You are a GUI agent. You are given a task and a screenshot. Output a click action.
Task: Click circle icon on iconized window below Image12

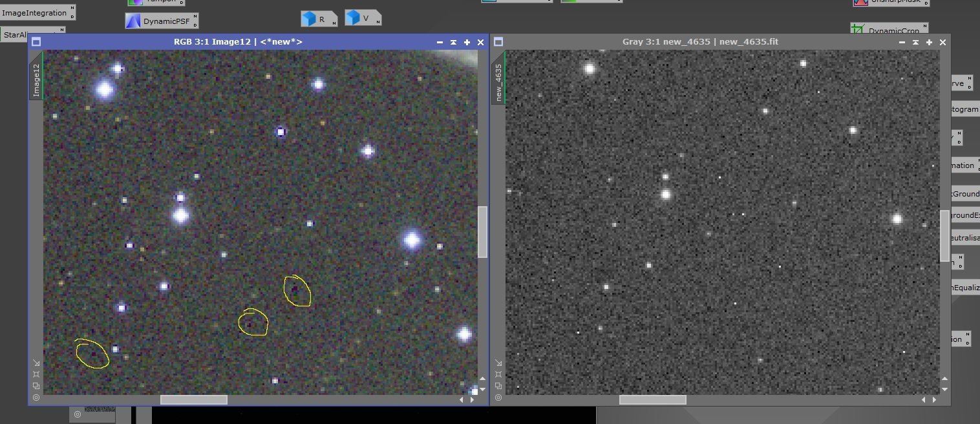point(78,414)
